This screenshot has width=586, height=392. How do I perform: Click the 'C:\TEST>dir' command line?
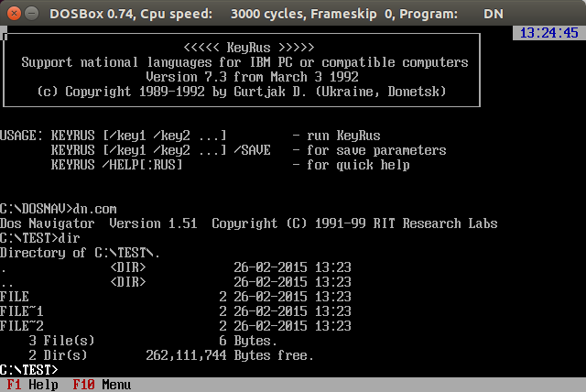(x=40, y=238)
